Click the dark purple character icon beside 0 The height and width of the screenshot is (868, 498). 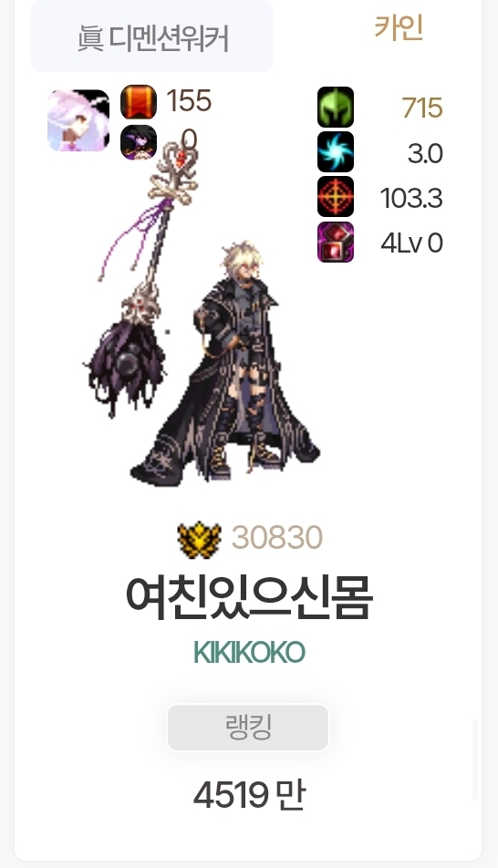click(x=139, y=141)
